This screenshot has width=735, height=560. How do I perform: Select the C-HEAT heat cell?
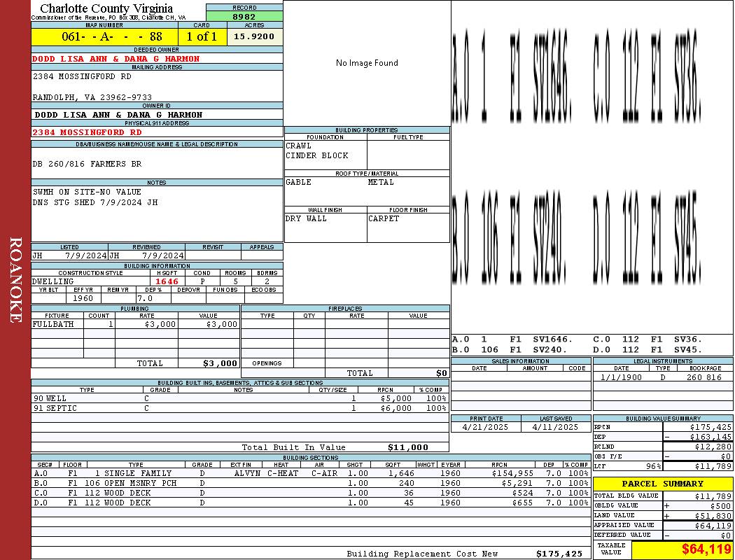pos(283,474)
